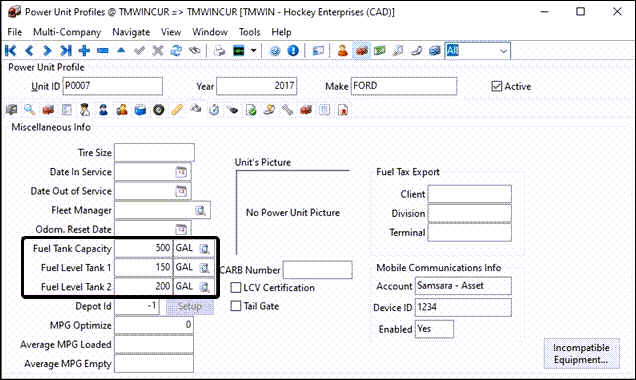Click the printer icon in toolbar
Viewport: 636px width, 380px height.
(x=219, y=51)
